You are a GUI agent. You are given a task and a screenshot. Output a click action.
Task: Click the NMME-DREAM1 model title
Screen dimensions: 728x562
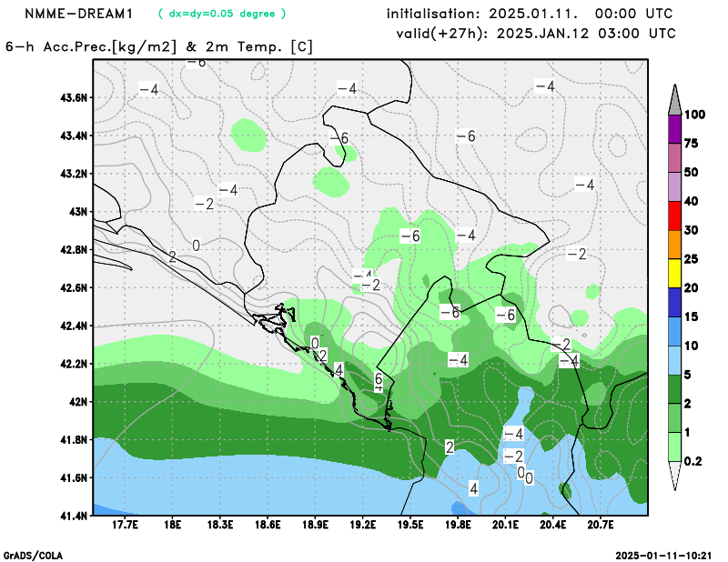79,14
